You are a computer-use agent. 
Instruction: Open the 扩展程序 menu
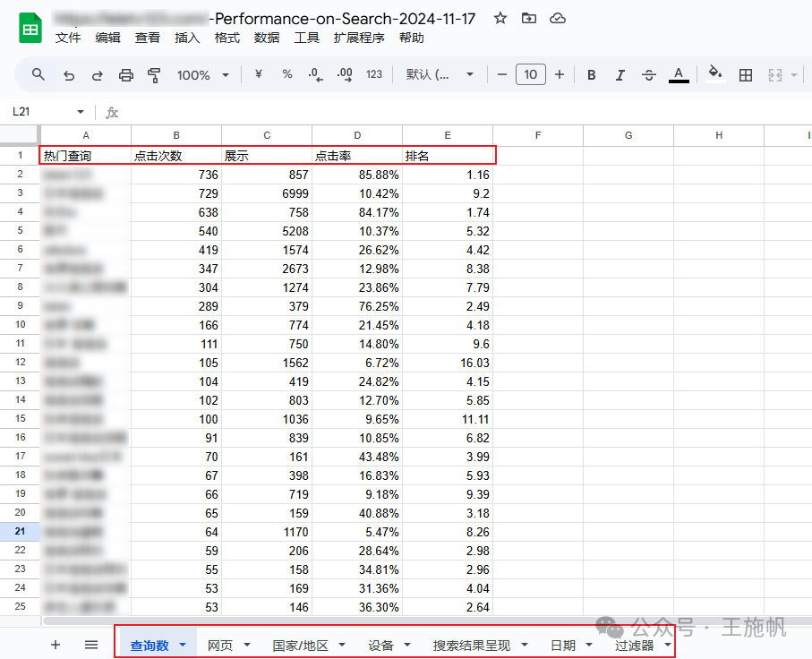click(359, 38)
